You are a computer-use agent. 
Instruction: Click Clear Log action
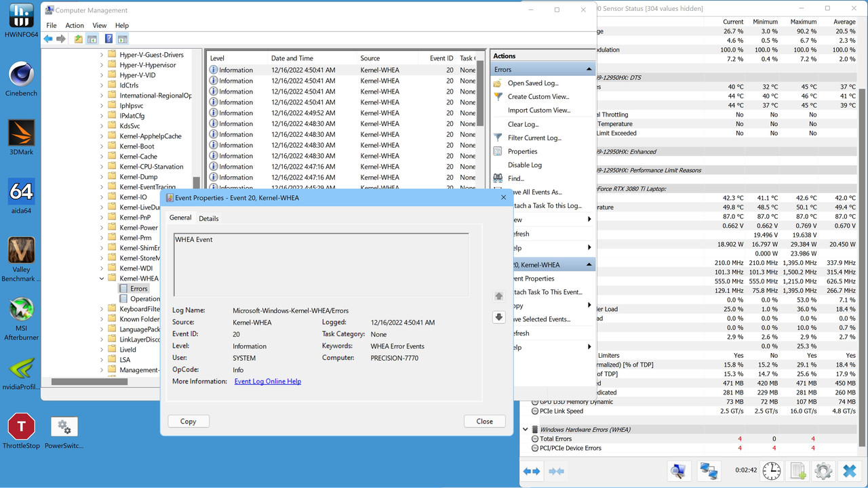(x=524, y=124)
